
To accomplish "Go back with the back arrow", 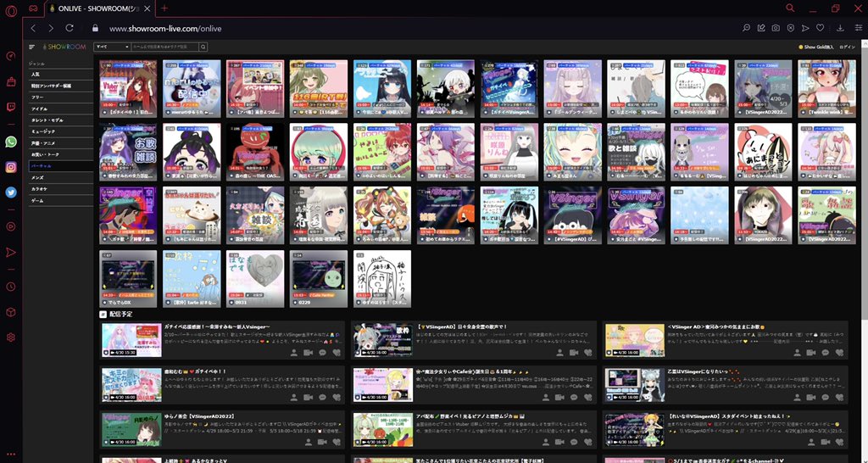I will coord(33,28).
